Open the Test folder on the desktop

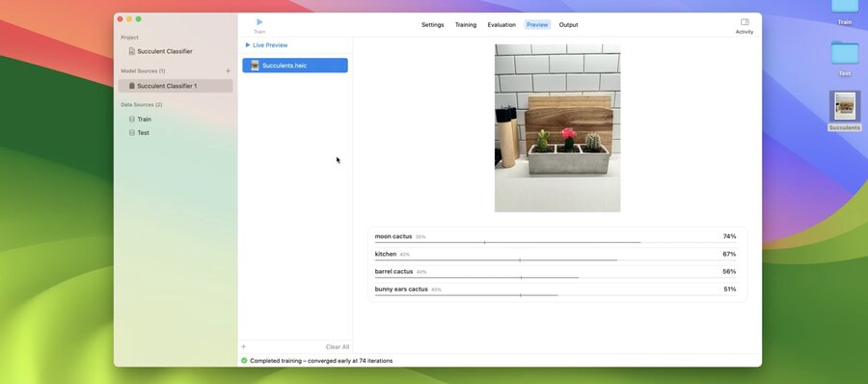point(845,54)
